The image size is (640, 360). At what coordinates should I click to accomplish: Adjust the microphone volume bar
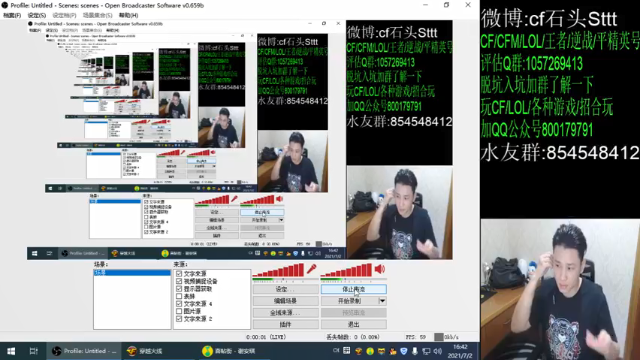point(278,270)
